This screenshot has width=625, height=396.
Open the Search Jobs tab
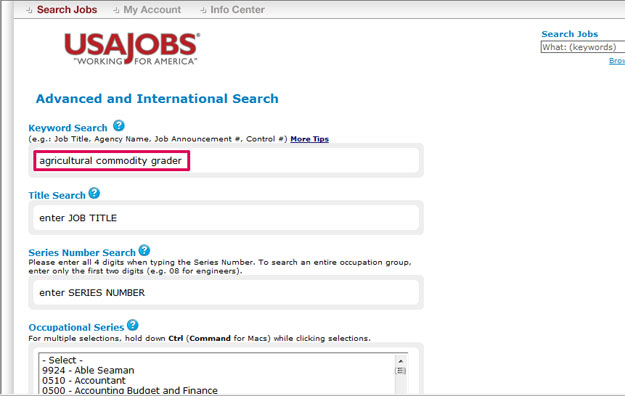[67, 10]
